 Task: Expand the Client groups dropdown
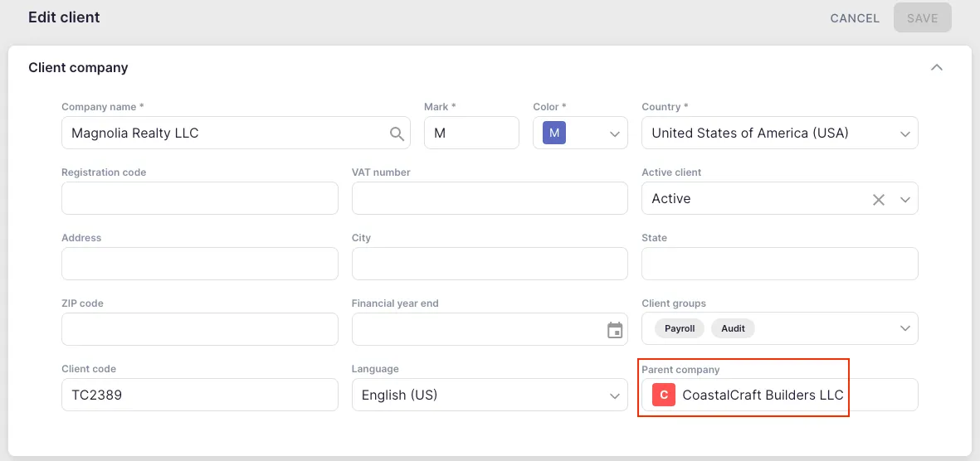[x=904, y=329]
